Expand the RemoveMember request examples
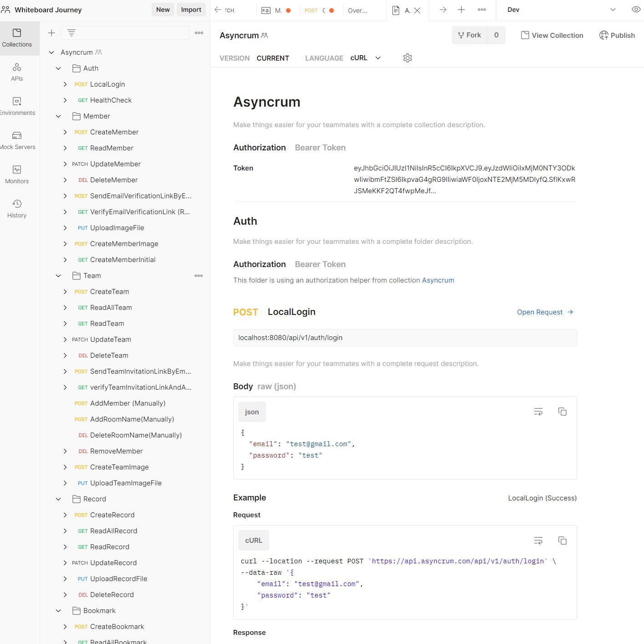Image resolution: width=644 pixels, height=644 pixels. tap(65, 451)
